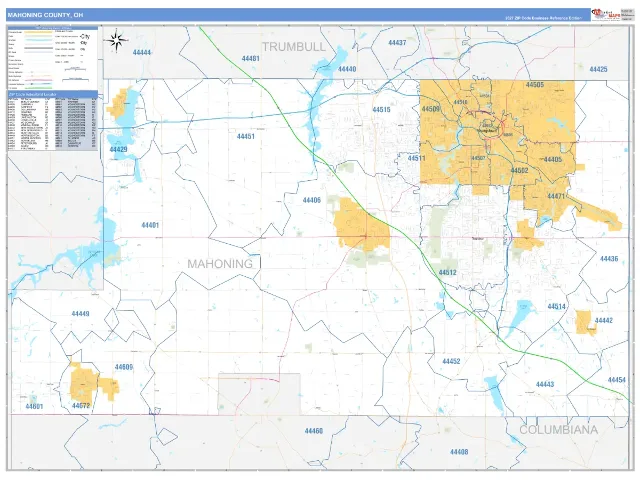The image size is (640, 480).
Task: Click ZIP code label 44442
Action: coord(604,320)
